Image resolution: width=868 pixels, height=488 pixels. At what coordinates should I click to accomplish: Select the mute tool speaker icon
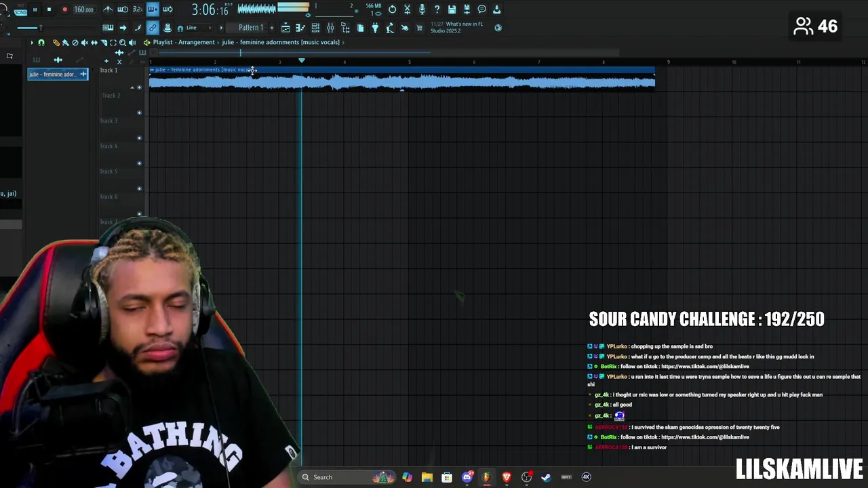coord(85,42)
